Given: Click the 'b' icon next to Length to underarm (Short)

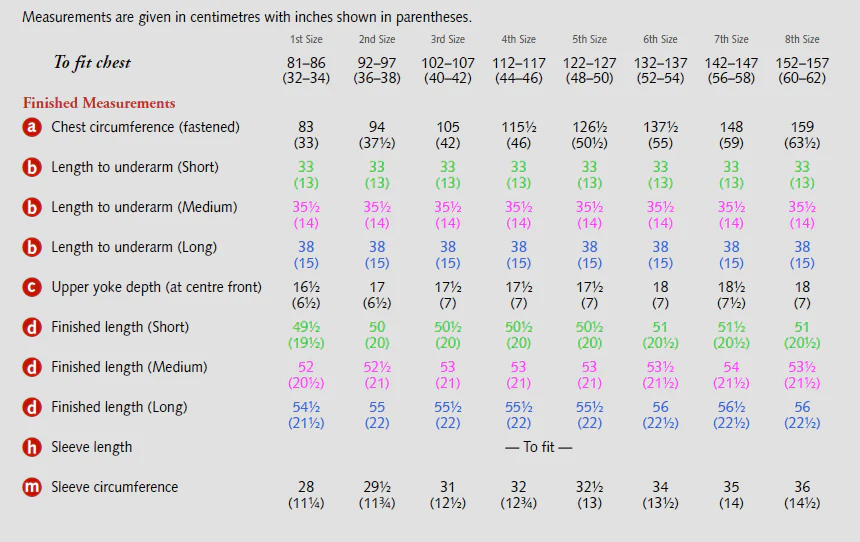Looking at the screenshot, I should pos(32,167).
